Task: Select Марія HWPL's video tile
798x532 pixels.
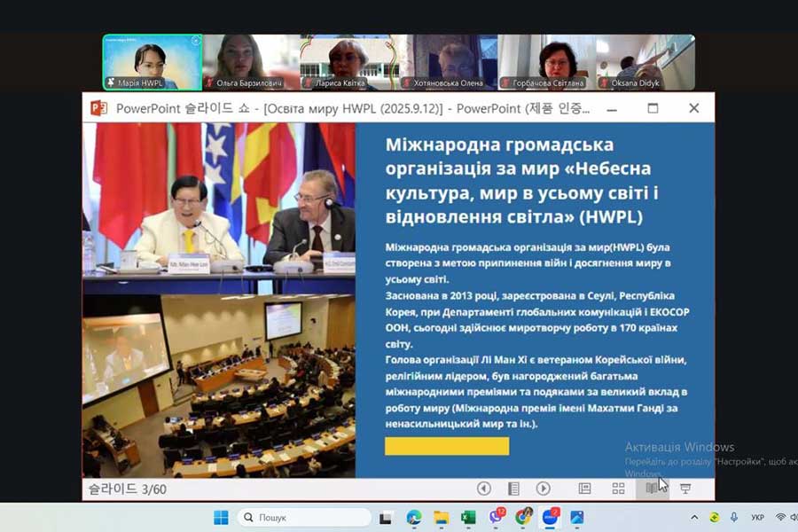Action: pos(153,62)
